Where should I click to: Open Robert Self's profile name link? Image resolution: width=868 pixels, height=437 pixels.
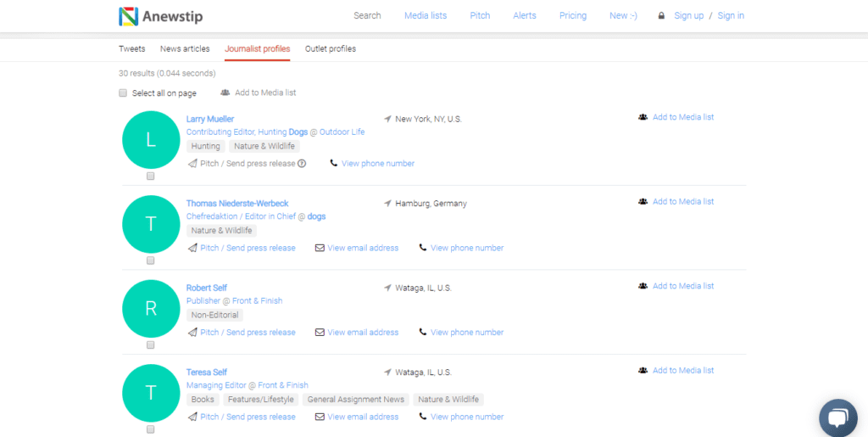pos(207,288)
